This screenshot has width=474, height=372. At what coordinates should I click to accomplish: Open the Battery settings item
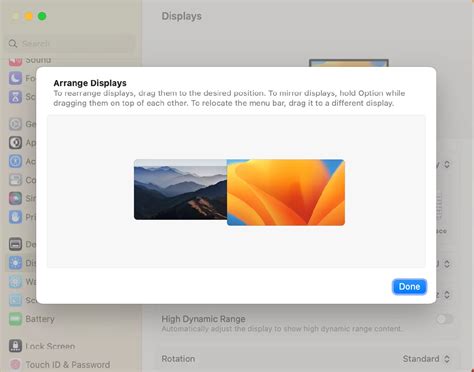coord(32,319)
